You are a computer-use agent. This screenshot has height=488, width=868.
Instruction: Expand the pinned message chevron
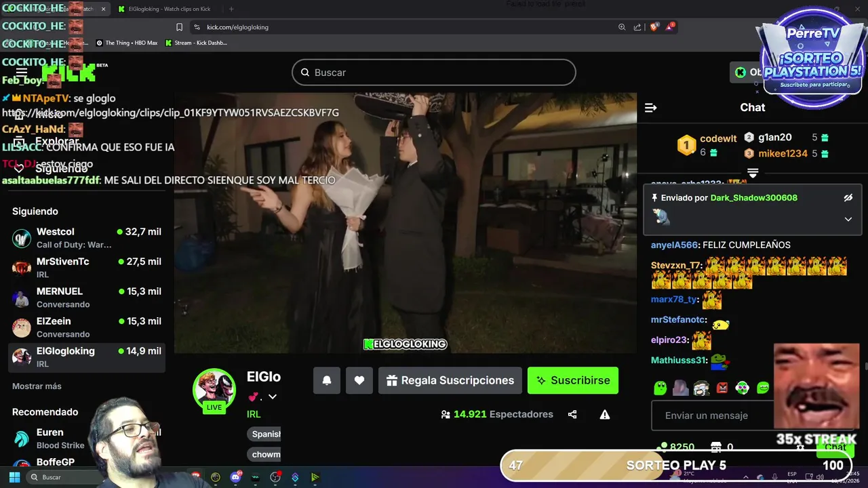click(848, 219)
